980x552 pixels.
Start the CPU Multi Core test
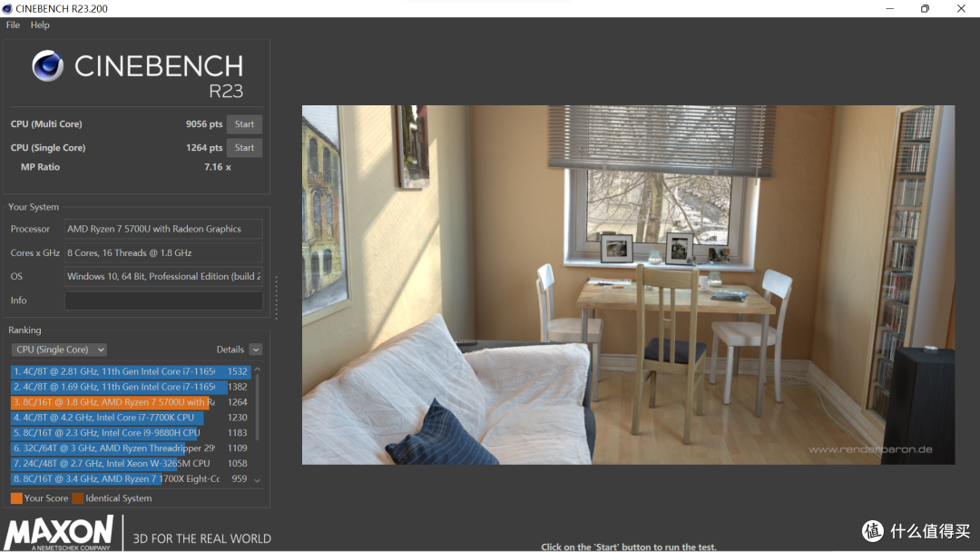(x=244, y=123)
